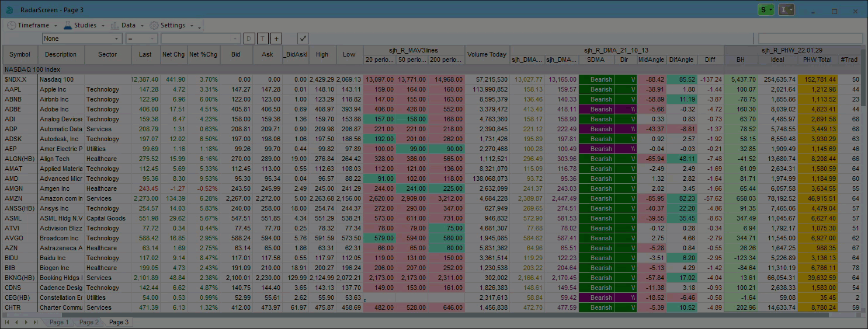Go to next page arrow

point(26,322)
